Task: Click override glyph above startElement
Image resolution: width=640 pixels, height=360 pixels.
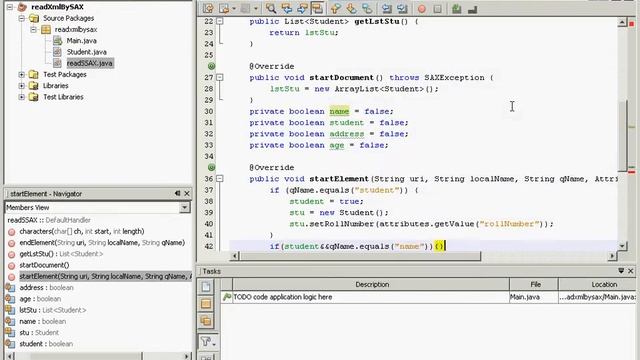Action: [211, 167]
